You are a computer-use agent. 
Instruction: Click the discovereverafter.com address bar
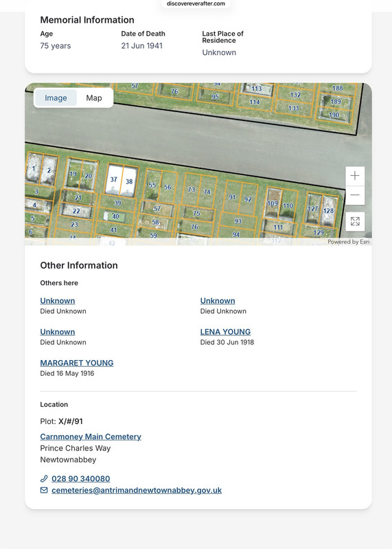[196, 4]
